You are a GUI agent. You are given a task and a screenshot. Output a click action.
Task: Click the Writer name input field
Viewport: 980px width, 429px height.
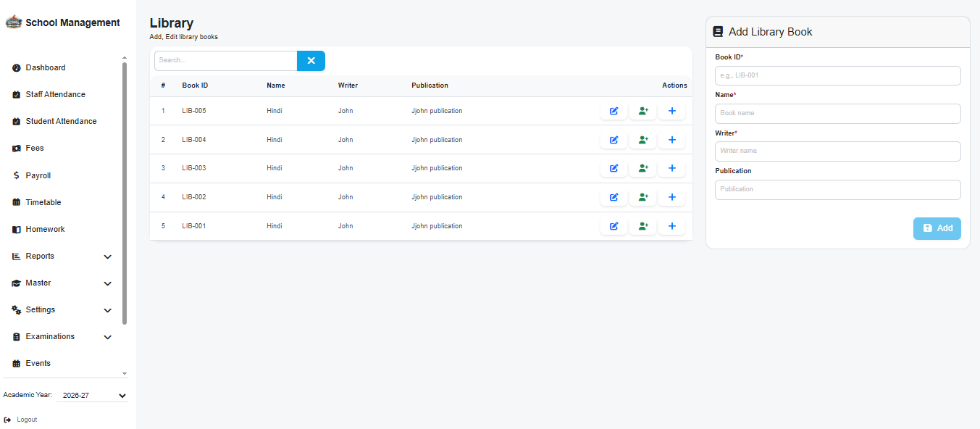coord(838,151)
